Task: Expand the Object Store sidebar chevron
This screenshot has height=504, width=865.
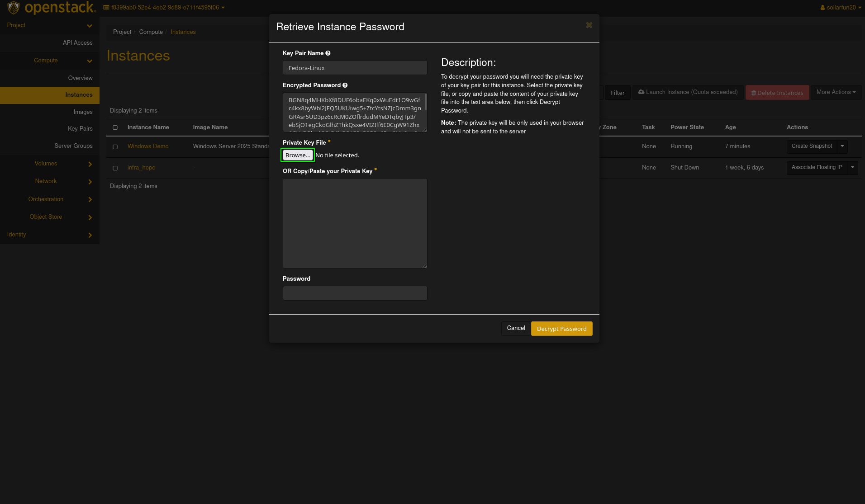Action: (90, 217)
